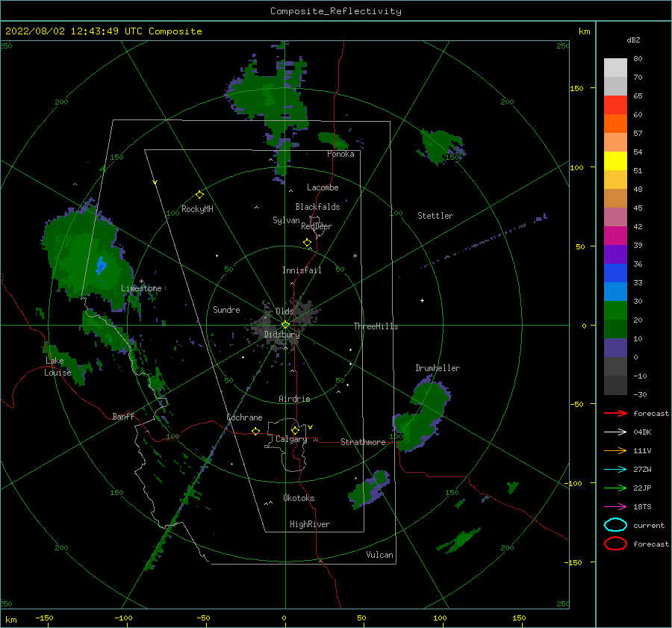Viewport: 672px width, 628px height.
Task: Click the Calgary city label
Action: [291, 439]
